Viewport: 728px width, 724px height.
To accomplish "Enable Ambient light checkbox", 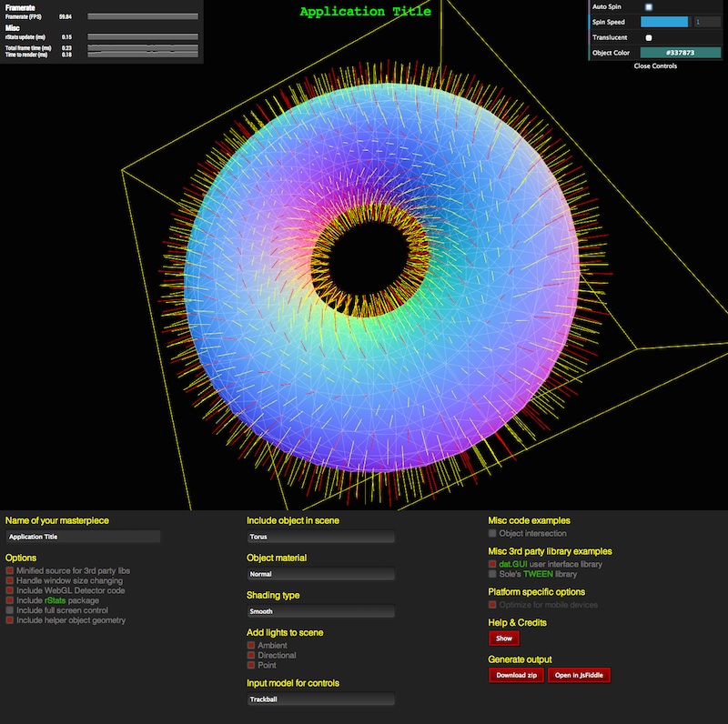I will point(251,646).
